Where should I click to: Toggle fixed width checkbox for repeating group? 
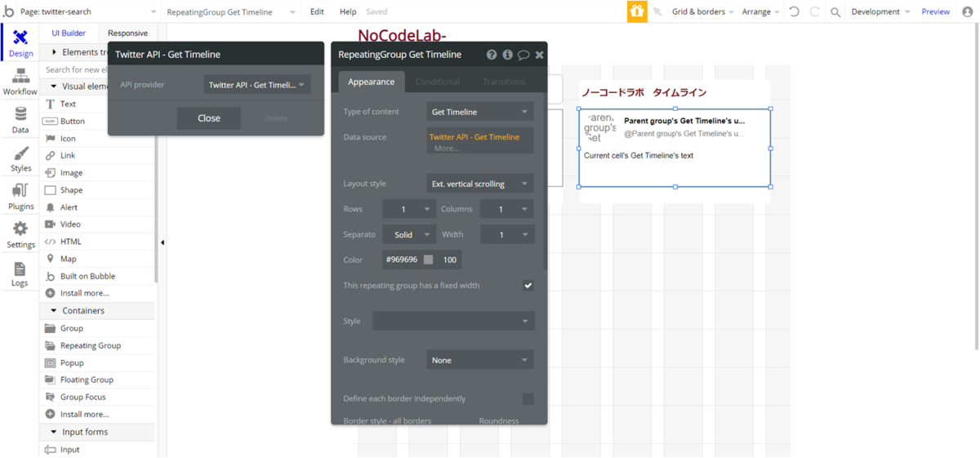[528, 286]
